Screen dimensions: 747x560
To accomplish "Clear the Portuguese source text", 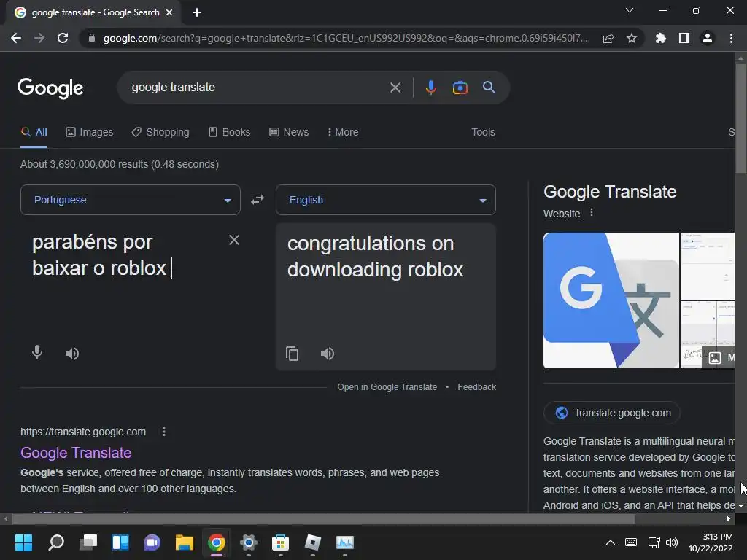I will pyautogui.click(x=234, y=240).
